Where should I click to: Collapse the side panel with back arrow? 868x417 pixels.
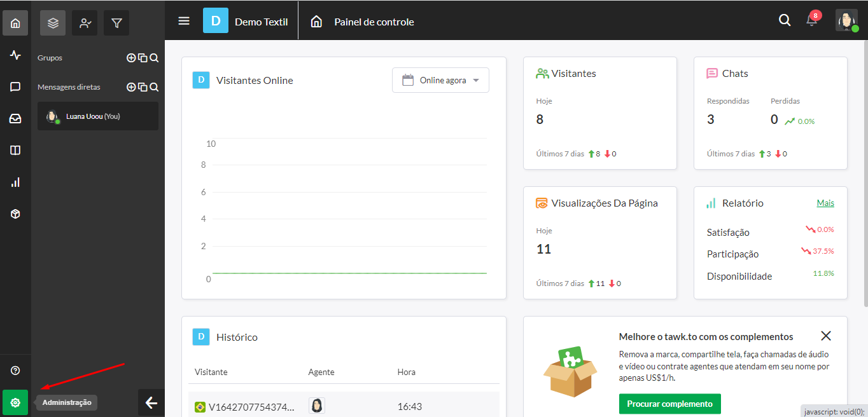click(x=151, y=402)
